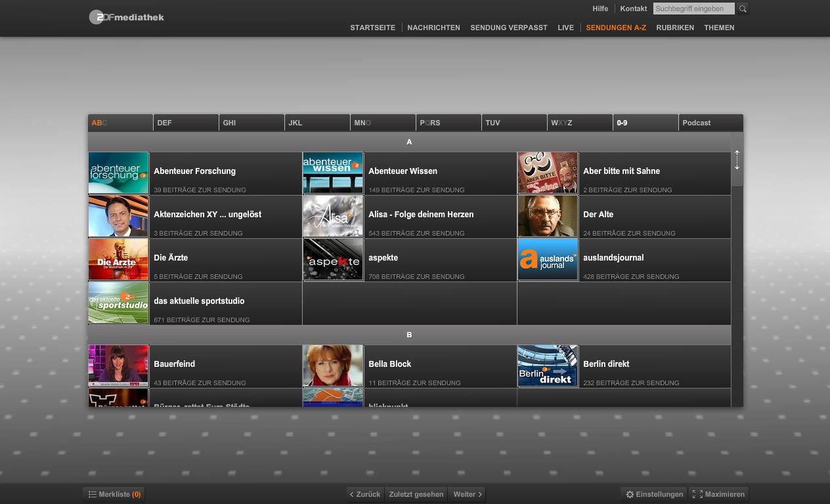Viewport: 830px width, 504px height.
Task: Click the Maximieren fullscreen icon
Action: click(x=697, y=494)
